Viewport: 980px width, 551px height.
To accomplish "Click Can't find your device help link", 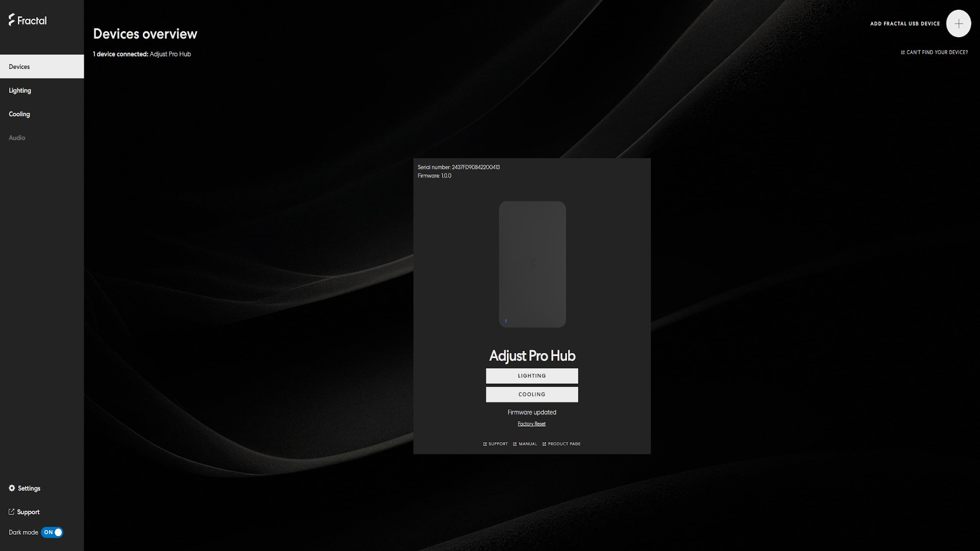I will 934,52.
